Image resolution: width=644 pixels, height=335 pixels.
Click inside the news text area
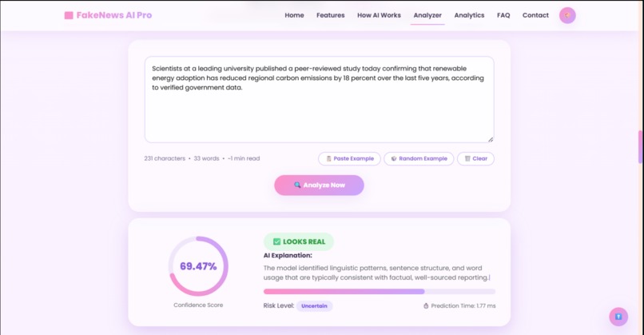[x=319, y=99]
